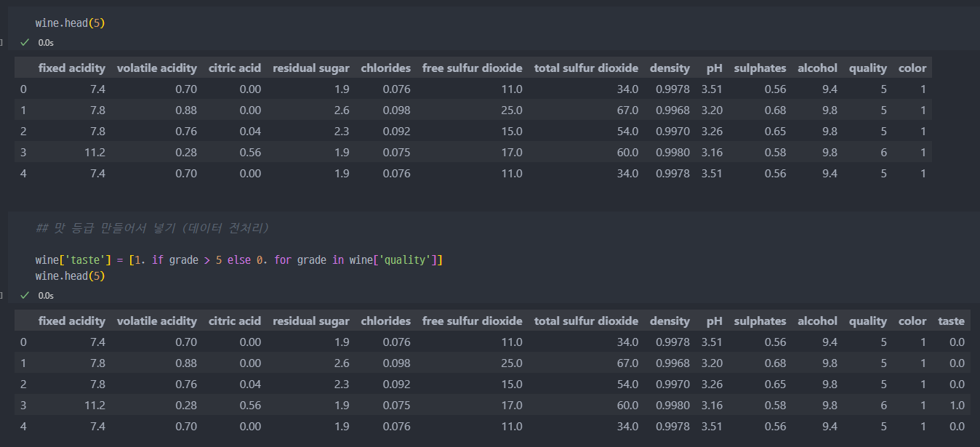Click 'chlorides' header in the taste table
The image size is (980, 447).
coord(386,321)
